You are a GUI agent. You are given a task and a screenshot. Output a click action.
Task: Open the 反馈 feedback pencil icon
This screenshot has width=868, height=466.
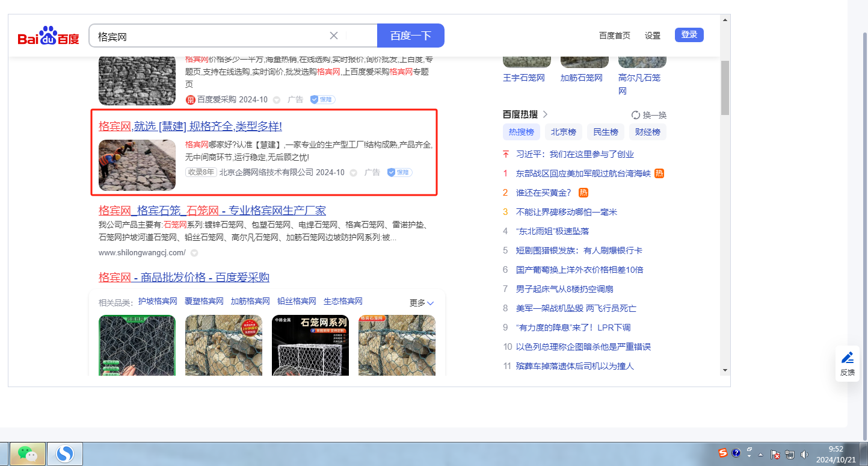[x=847, y=358]
